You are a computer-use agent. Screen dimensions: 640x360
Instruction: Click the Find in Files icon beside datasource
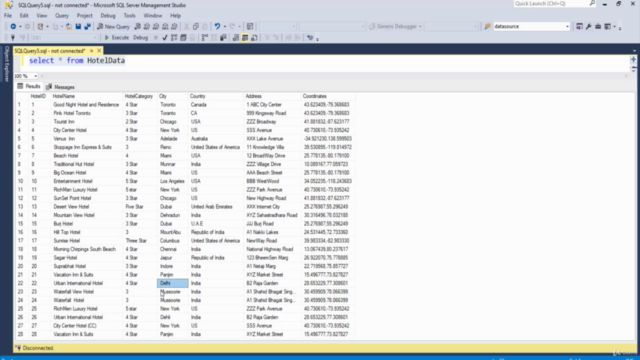tap(487, 27)
